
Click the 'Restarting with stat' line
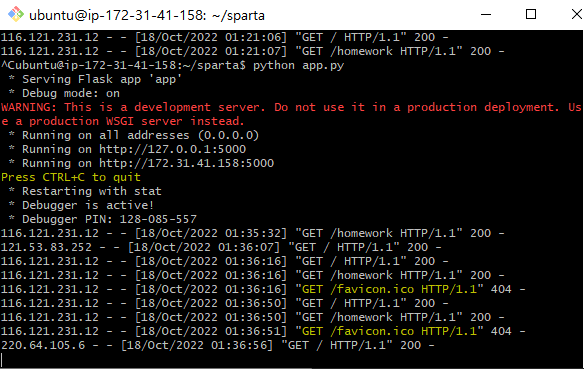click(x=92, y=191)
